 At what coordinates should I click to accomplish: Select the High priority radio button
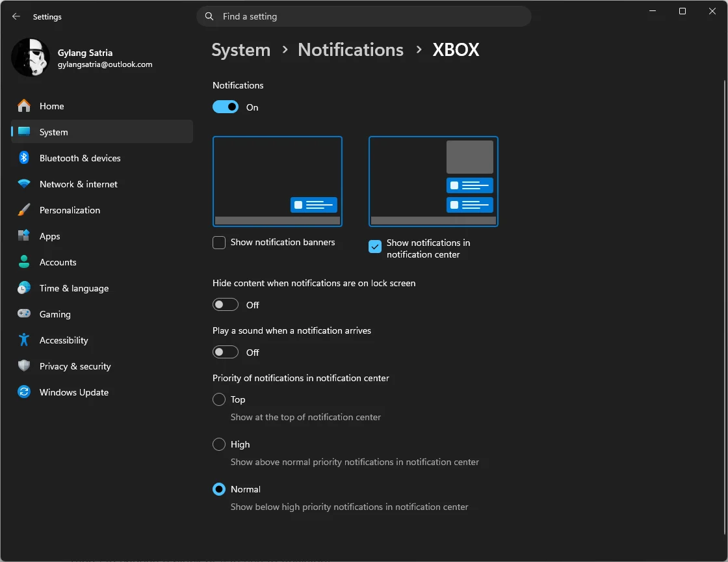(x=219, y=444)
